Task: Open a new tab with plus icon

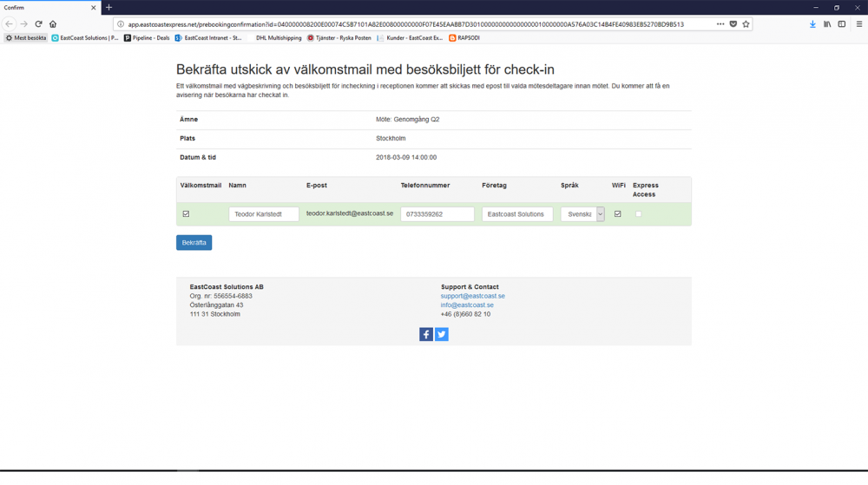Action: 109,8
